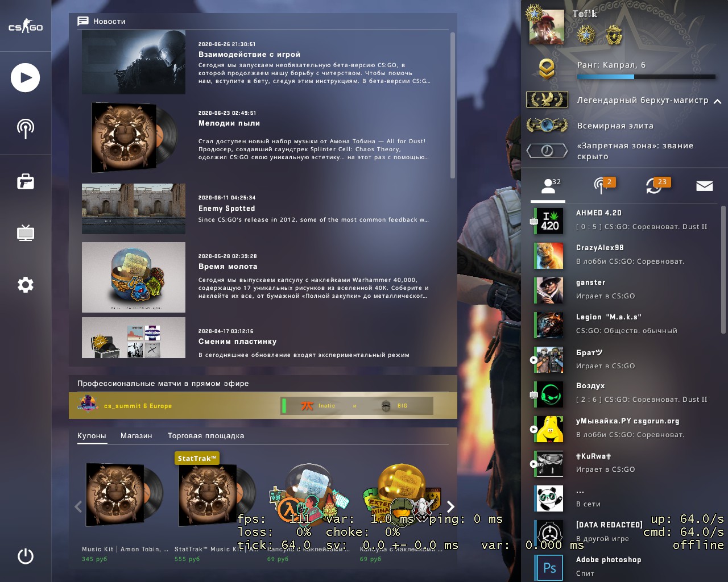Viewport: 728px width, 582px height.
Task: Click the Warhammer capsule news thumbnail
Action: tap(134, 277)
